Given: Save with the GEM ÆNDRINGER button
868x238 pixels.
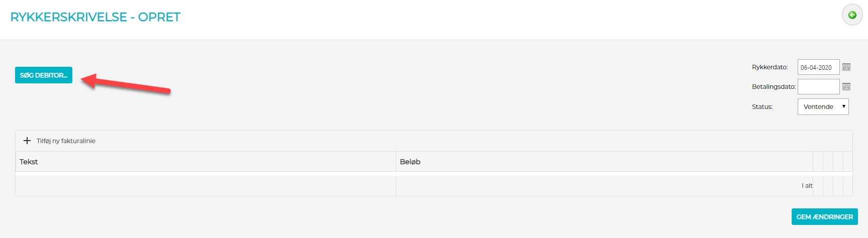Looking at the screenshot, I should click(x=824, y=217).
